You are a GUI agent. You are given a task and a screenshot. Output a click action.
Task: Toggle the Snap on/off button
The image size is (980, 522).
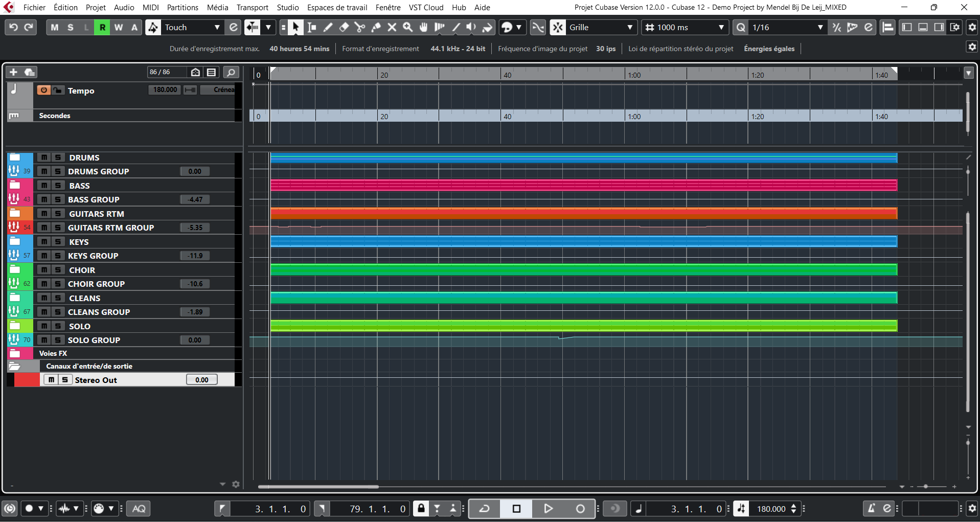[558, 28]
